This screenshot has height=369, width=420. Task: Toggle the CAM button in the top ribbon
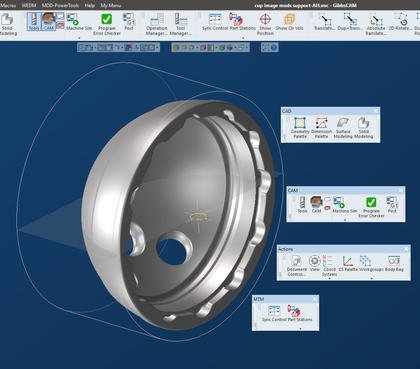(x=49, y=22)
